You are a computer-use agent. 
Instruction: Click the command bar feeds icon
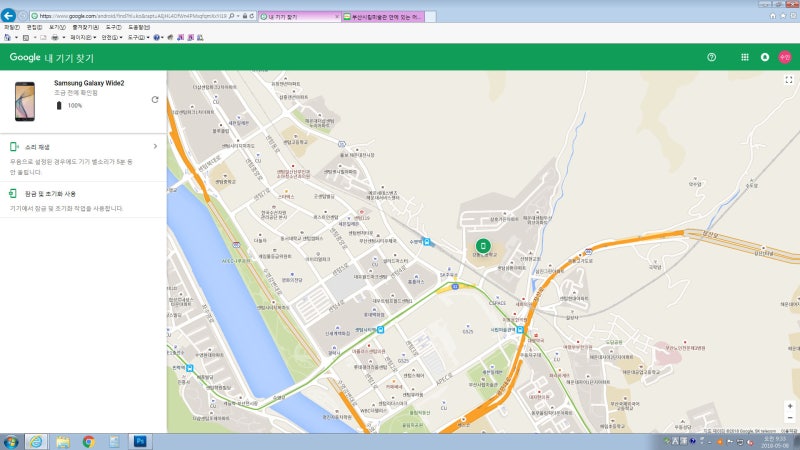(26, 37)
